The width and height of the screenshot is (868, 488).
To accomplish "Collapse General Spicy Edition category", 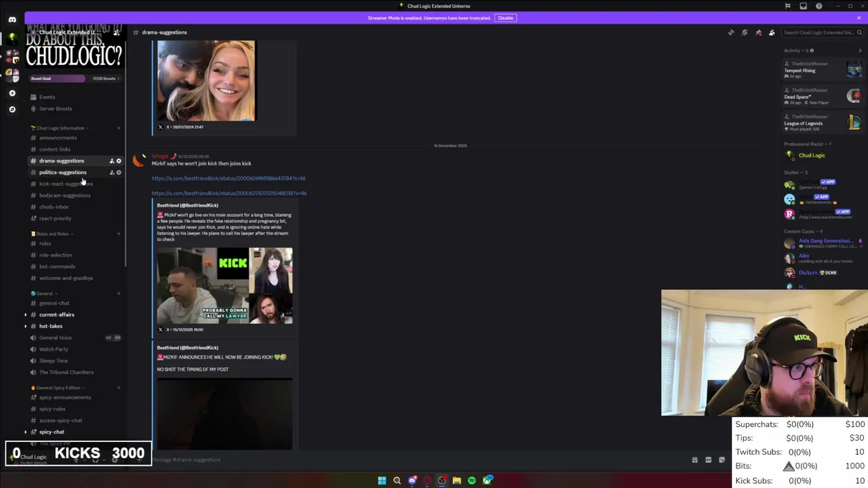I will click(58, 388).
